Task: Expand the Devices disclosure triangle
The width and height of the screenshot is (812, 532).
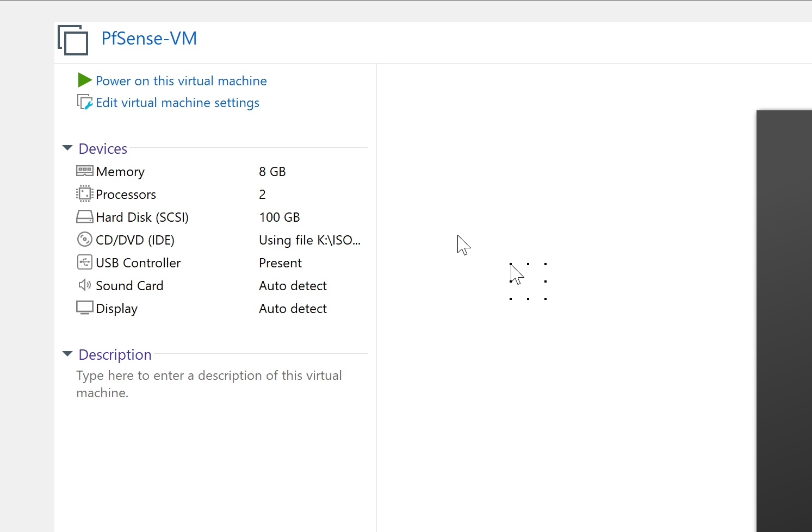Action: coord(67,148)
